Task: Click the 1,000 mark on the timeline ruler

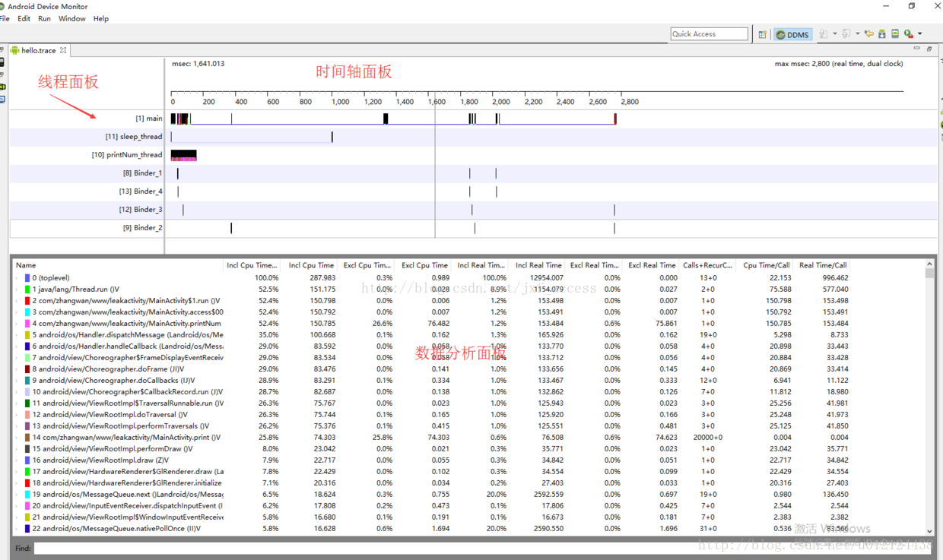Action: click(340, 102)
